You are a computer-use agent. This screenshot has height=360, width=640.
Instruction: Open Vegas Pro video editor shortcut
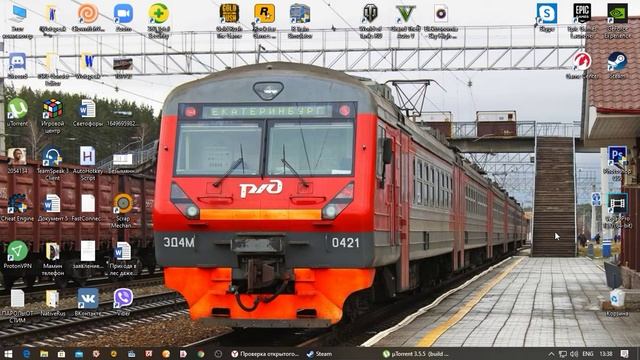click(617, 204)
